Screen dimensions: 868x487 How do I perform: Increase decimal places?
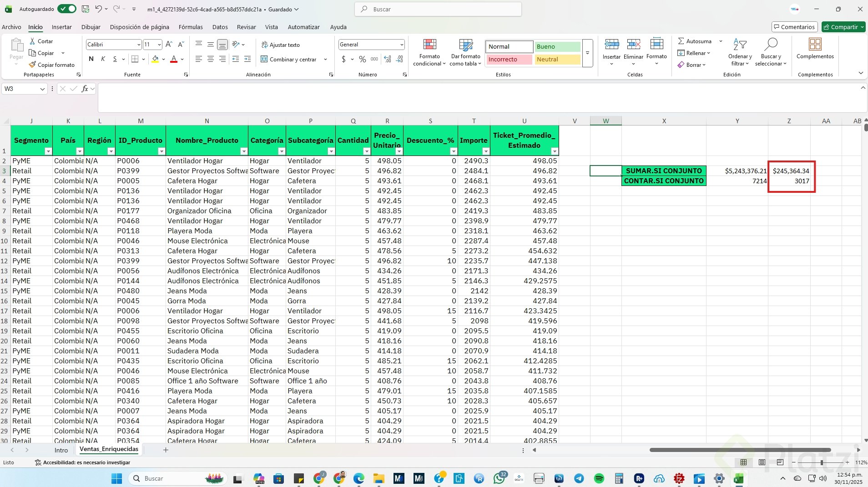[x=388, y=59]
